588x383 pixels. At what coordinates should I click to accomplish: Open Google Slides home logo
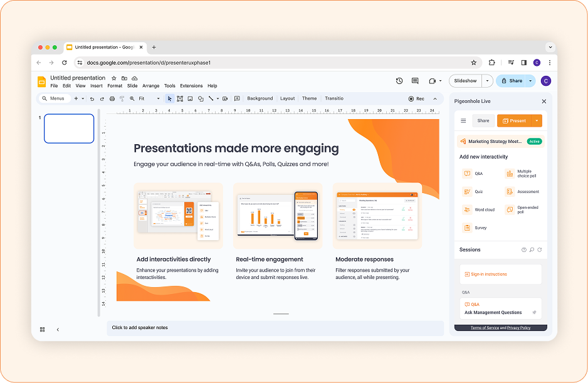point(41,81)
